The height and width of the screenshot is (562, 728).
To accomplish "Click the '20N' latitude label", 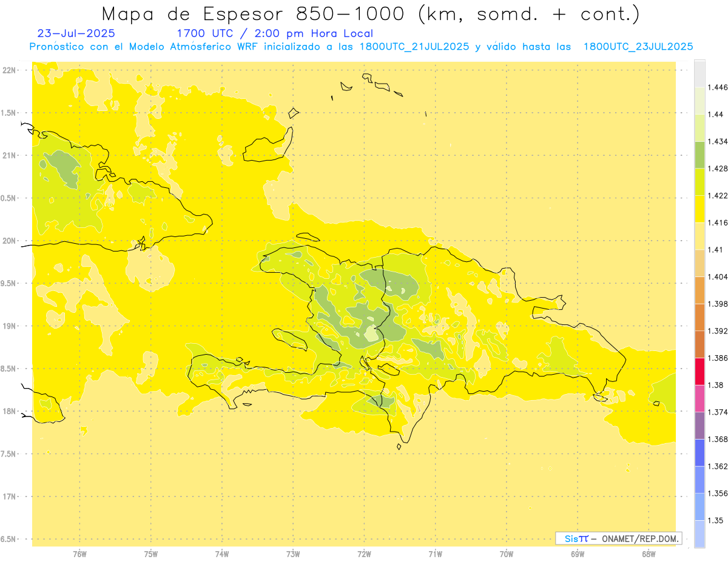I will click(9, 241).
